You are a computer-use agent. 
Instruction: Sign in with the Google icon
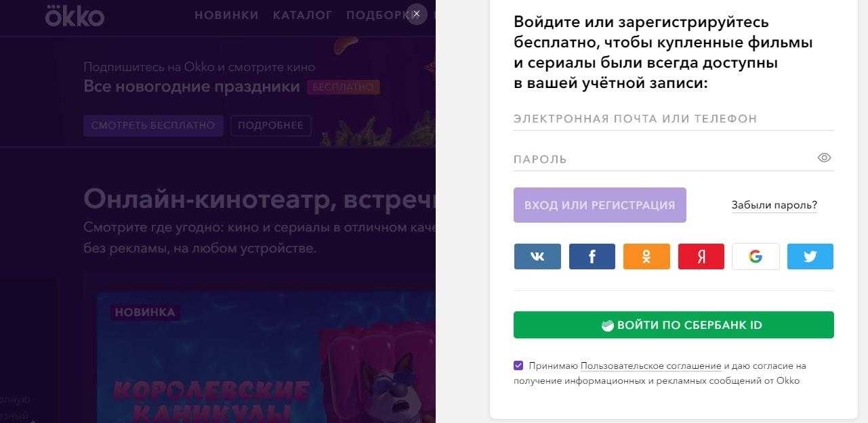(756, 257)
